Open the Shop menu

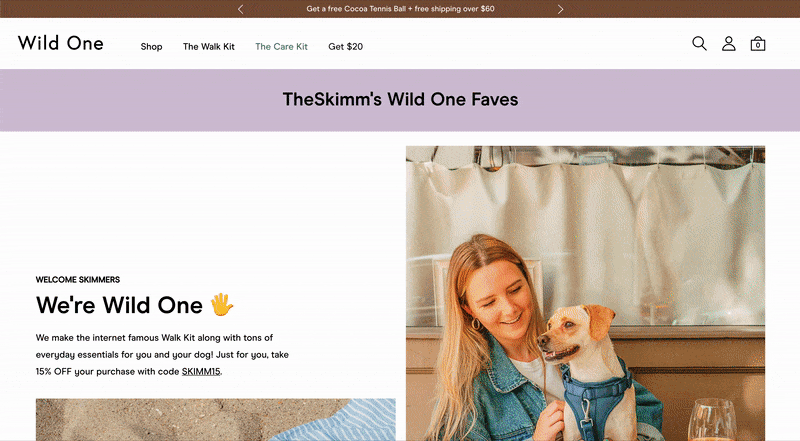(x=152, y=46)
